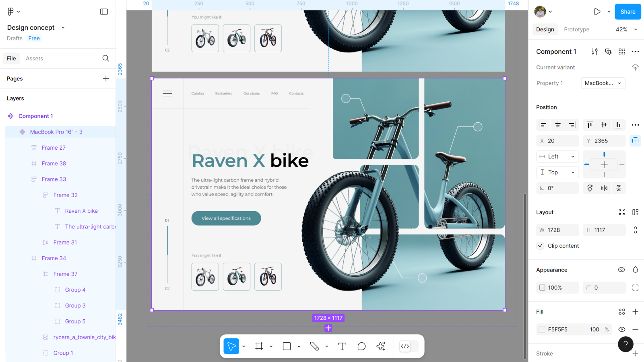The height and width of the screenshot is (362, 644).
Task: Toggle the left sidebar panel icon
Action: pyautogui.click(x=104, y=12)
